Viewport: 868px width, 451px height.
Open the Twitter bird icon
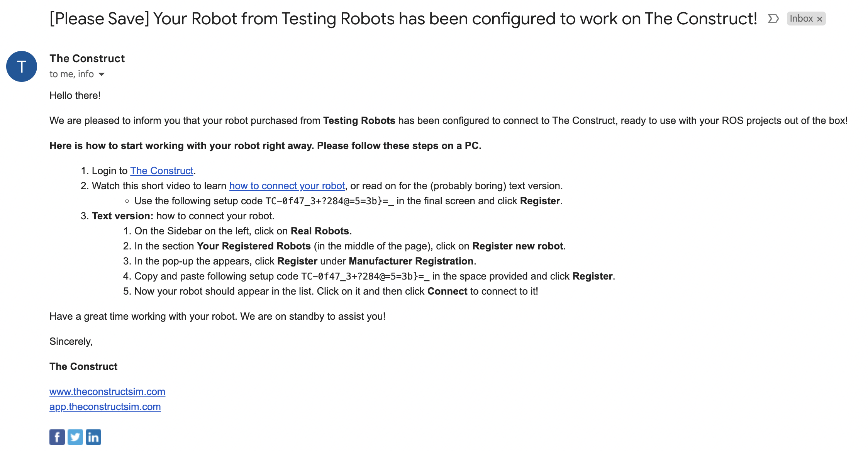point(75,437)
